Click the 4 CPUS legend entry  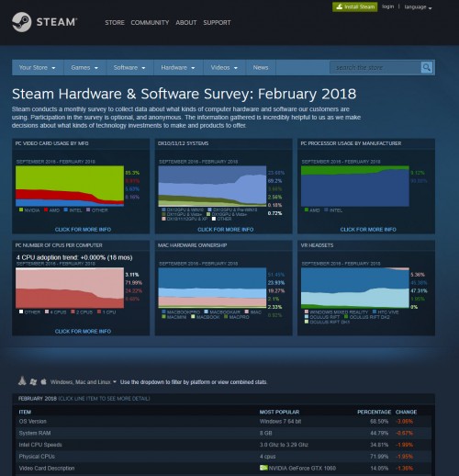click(55, 312)
